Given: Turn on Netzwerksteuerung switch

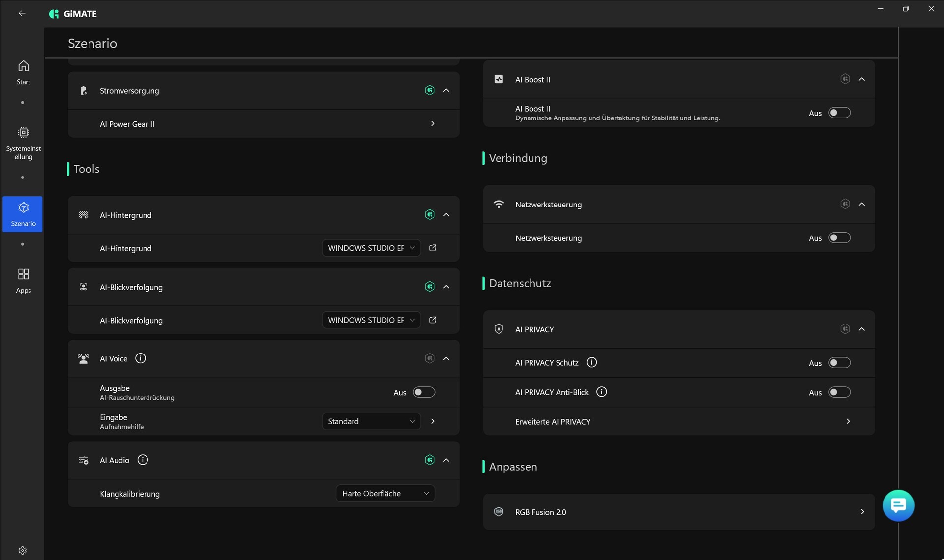Looking at the screenshot, I should pos(839,238).
